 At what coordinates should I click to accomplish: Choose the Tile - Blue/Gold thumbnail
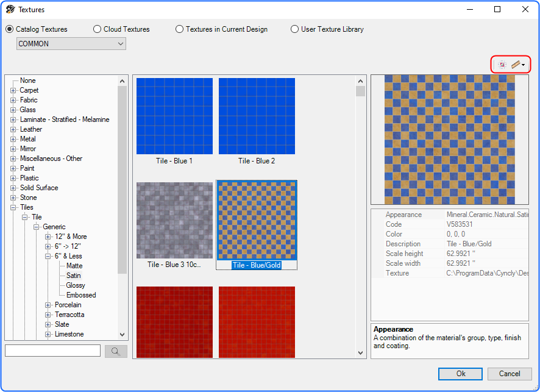(x=257, y=221)
